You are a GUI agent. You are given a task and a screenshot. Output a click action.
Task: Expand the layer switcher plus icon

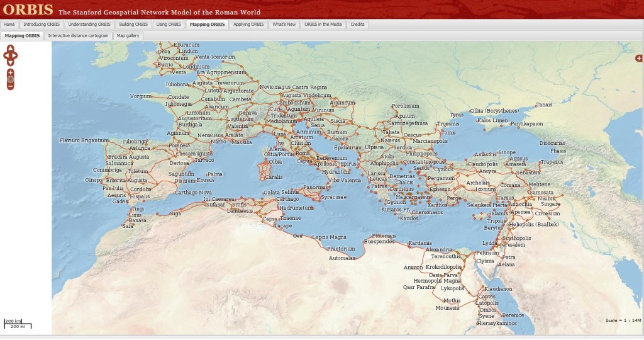pyautogui.click(x=639, y=59)
